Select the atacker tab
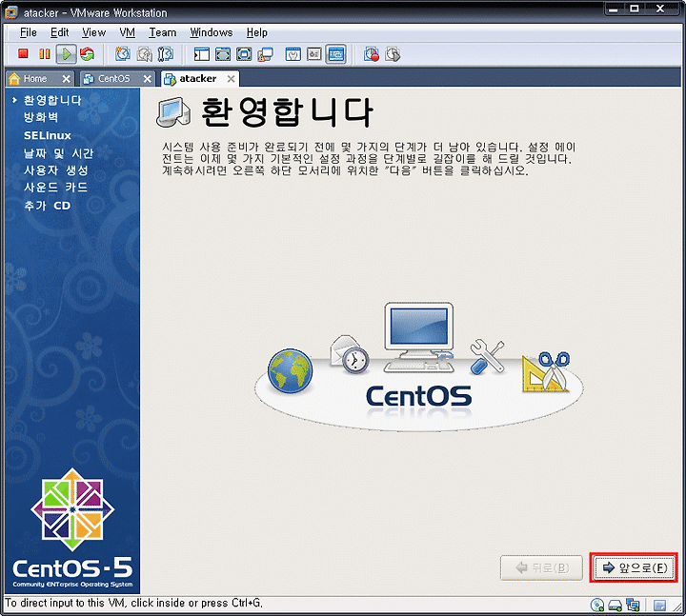The width and height of the screenshot is (686, 616). pyautogui.click(x=198, y=79)
